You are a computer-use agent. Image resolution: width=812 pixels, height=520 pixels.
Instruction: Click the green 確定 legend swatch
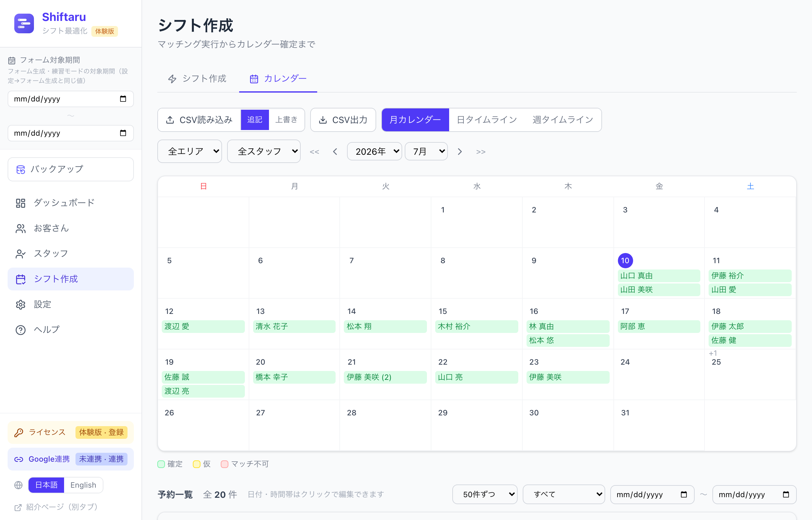[x=161, y=464]
